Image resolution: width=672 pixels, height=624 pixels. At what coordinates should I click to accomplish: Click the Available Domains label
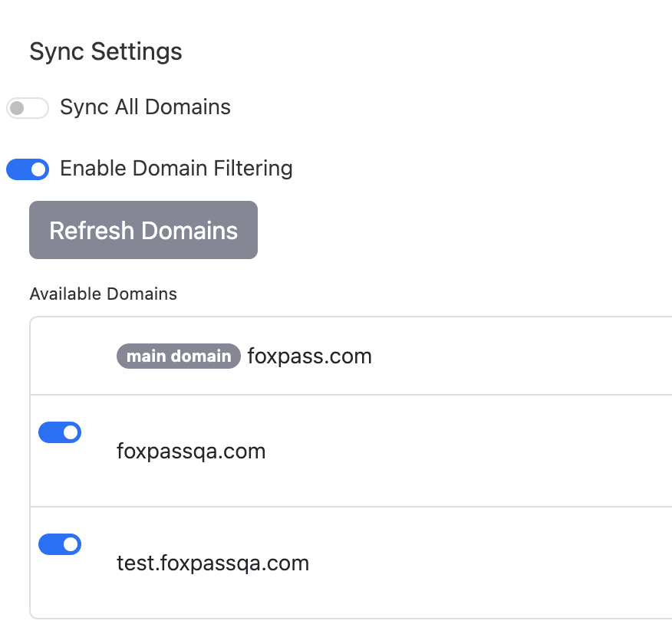point(103,294)
